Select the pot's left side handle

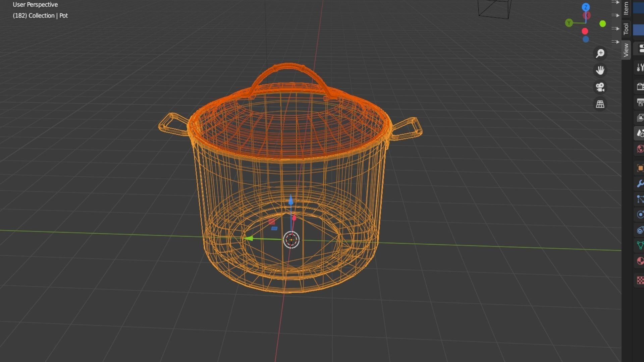tap(173, 124)
